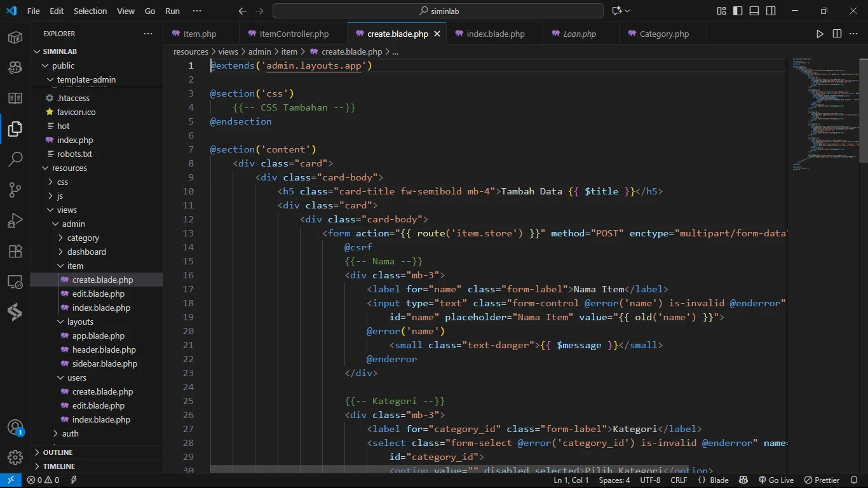This screenshot has width=868, height=488.
Task: Click the Run code play icon
Action: pyautogui.click(x=820, y=34)
